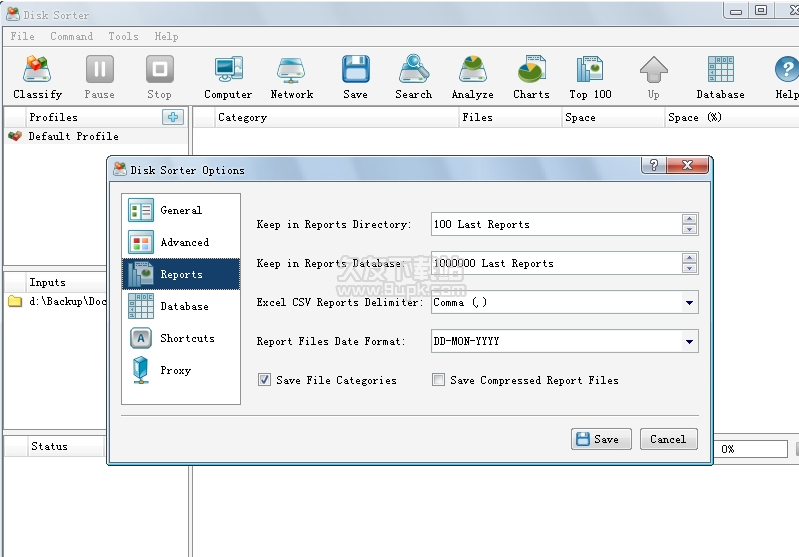Open the Shortcuts options page

click(181, 338)
